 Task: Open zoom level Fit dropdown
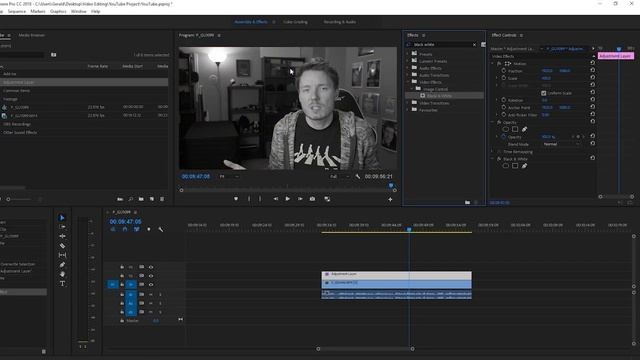coord(229,176)
